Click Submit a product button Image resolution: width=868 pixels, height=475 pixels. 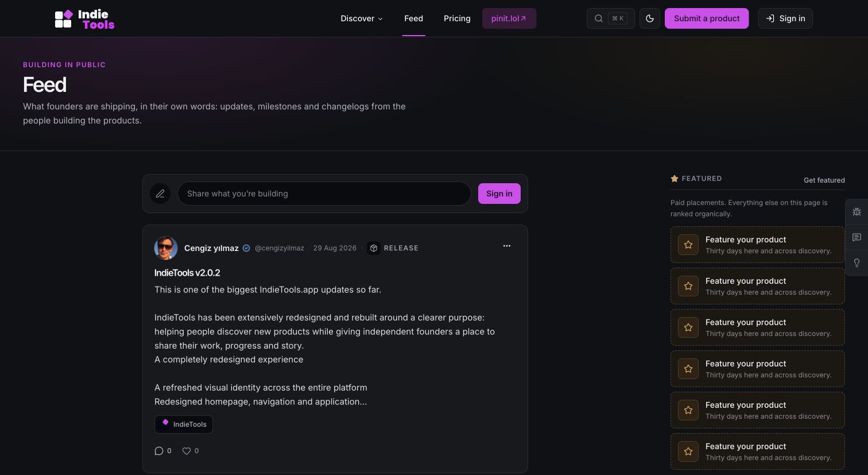pyautogui.click(x=707, y=18)
